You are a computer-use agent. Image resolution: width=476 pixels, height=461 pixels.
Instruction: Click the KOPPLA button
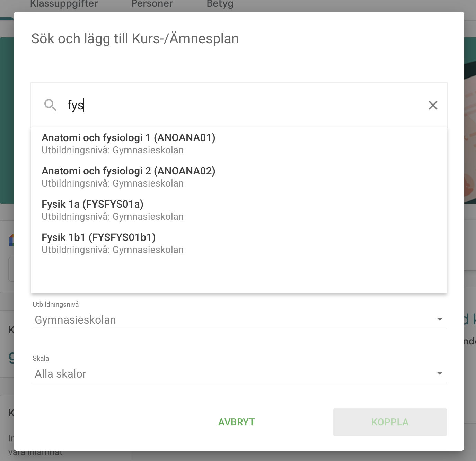pyautogui.click(x=390, y=422)
